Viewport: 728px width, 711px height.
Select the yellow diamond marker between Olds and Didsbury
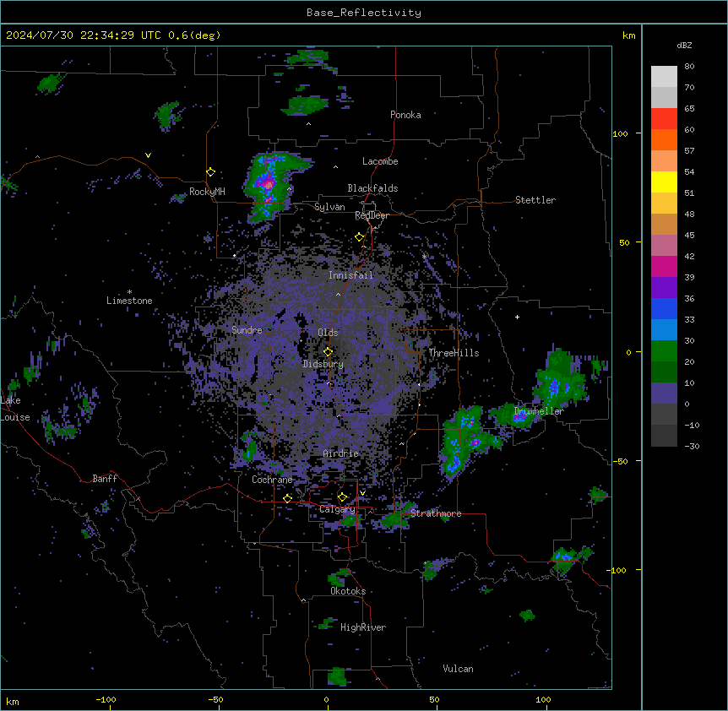click(329, 352)
